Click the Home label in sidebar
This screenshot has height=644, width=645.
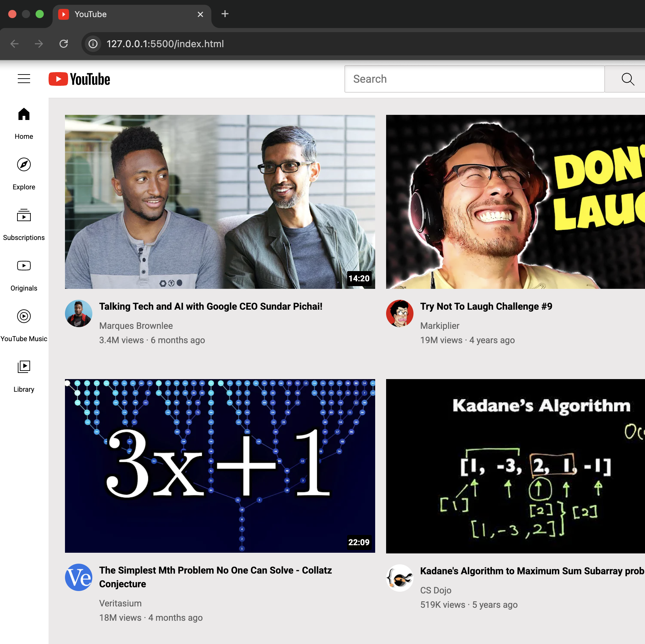(x=24, y=136)
